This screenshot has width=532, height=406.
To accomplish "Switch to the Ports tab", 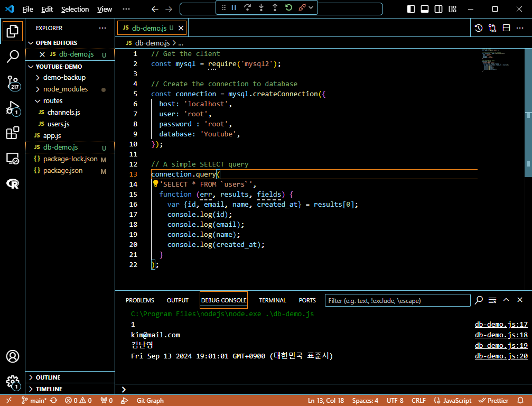I will click(x=307, y=300).
